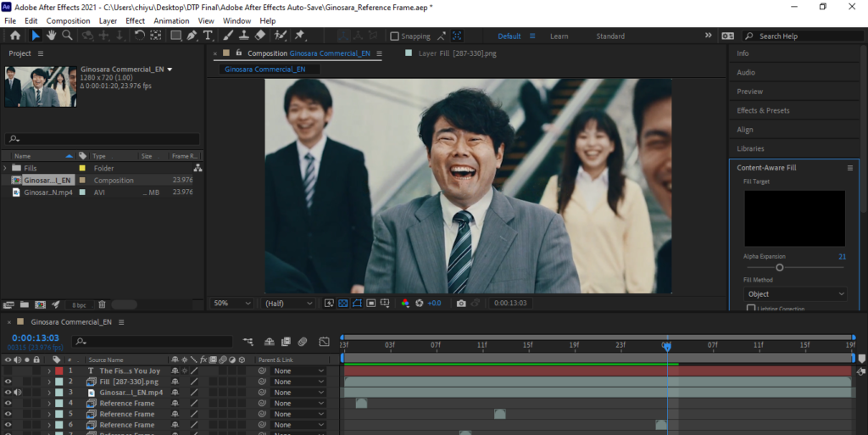Adjust the Alpha Expansion slider

point(779,267)
